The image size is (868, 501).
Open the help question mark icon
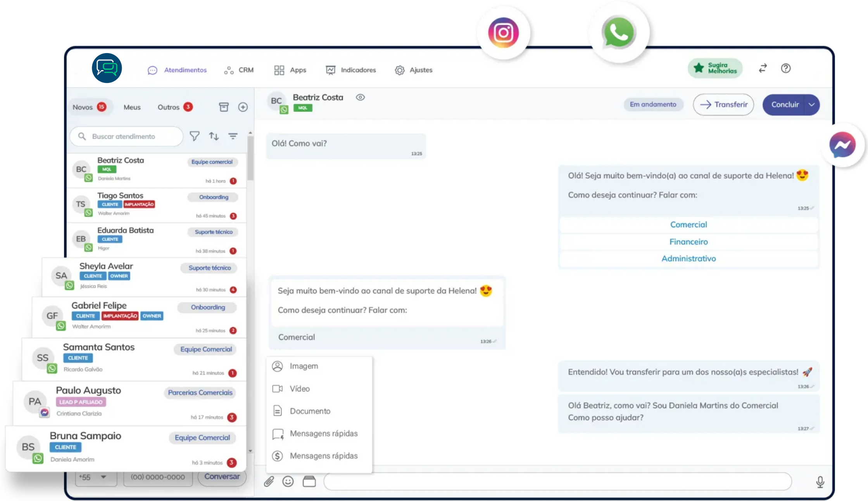click(x=785, y=69)
